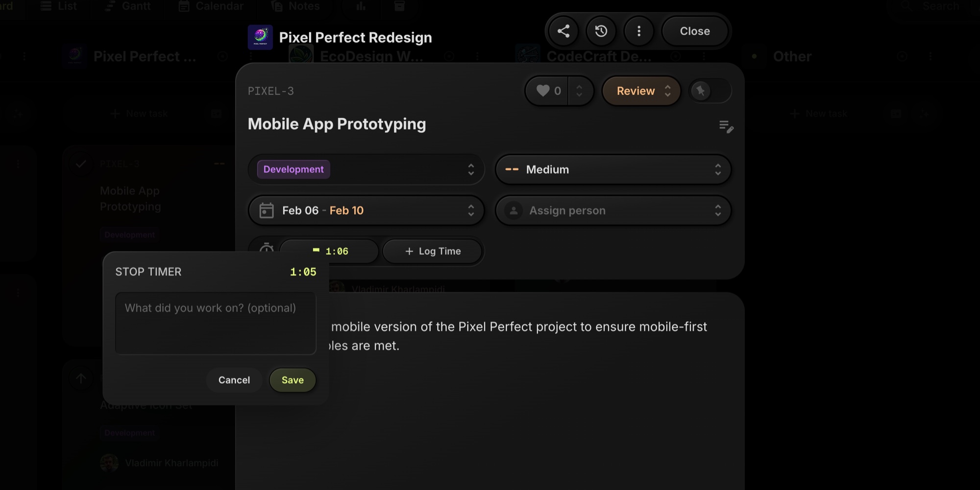Viewport: 980px width, 490px height.
Task: Click the work description text field
Action: point(216,323)
